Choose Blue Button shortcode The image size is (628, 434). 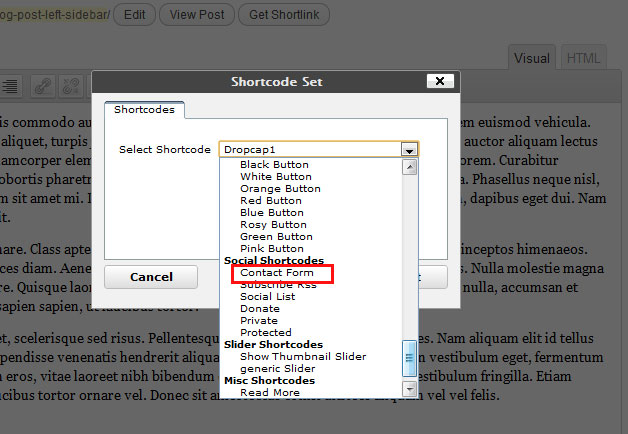point(272,213)
